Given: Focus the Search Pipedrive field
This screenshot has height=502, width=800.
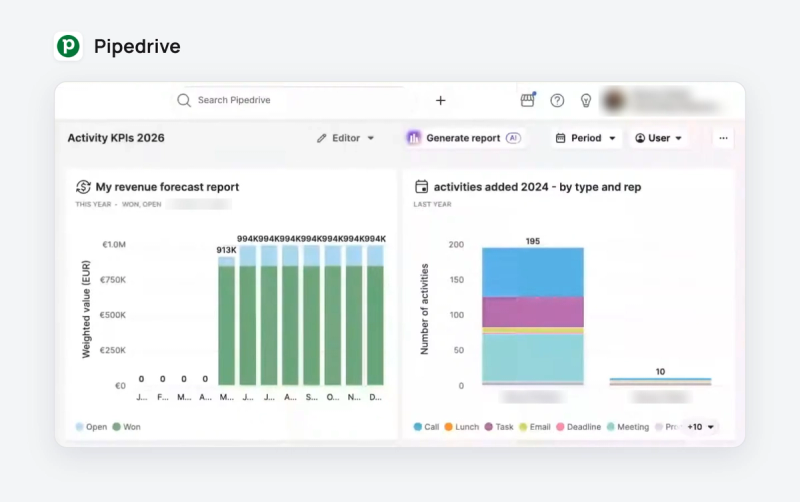Looking at the screenshot, I should pyautogui.click(x=291, y=100).
